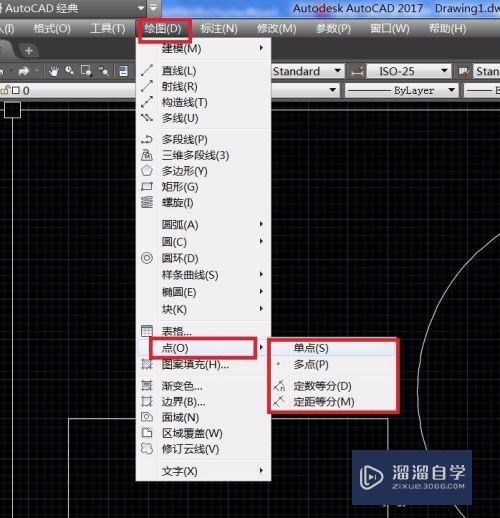Click the realtime zoom toolbar icon
The width and height of the screenshot is (500, 518).
[x=70, y=71]
